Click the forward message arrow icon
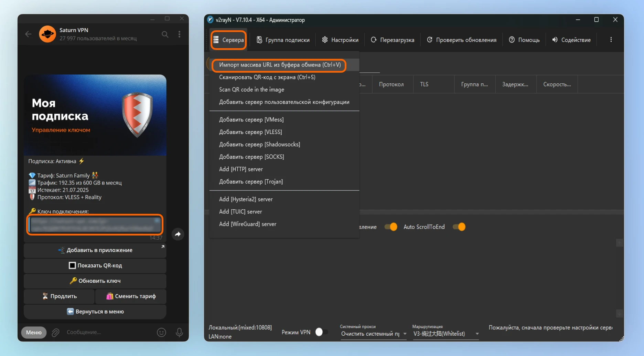 pos(178,234)
